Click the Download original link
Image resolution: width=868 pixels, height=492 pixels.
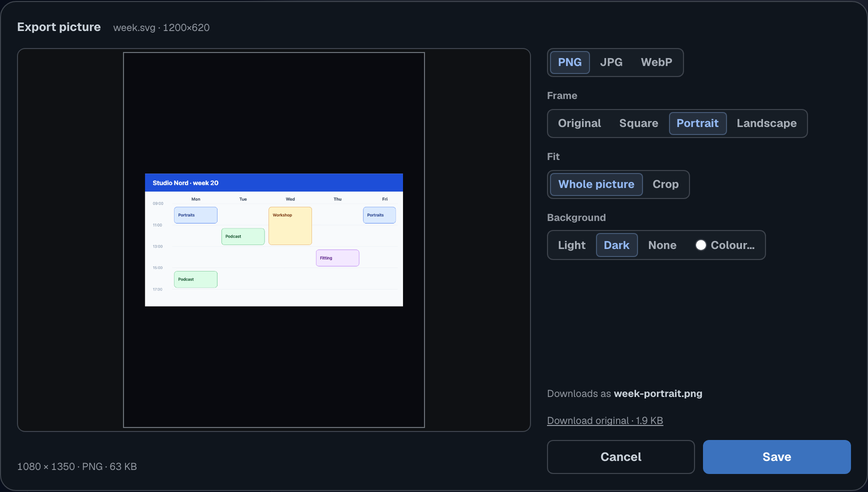[605, 420]
